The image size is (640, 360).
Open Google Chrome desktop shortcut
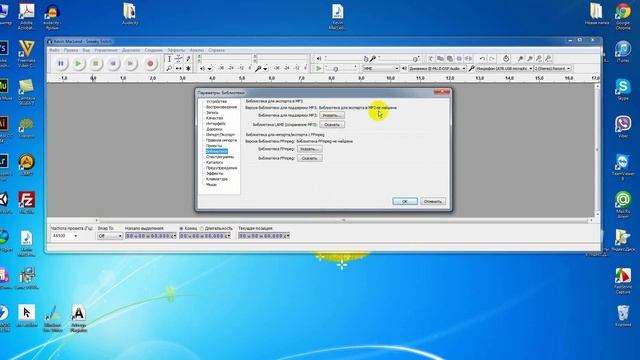pos(623,16)
